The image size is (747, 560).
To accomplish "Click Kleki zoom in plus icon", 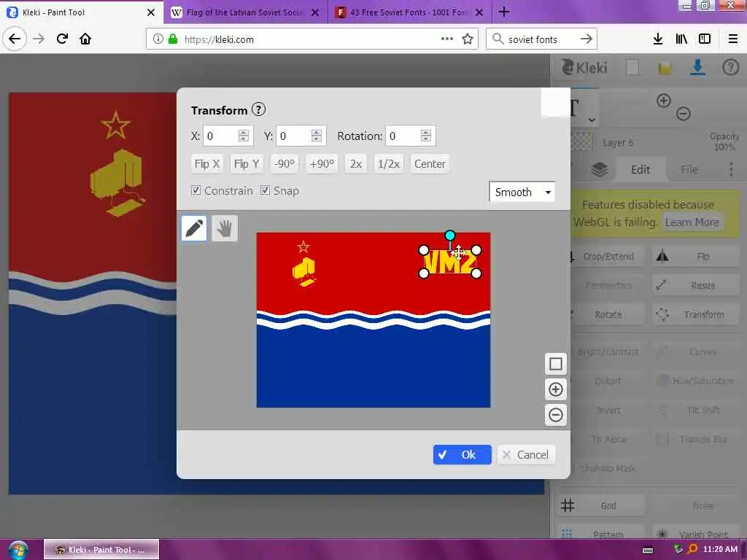I will click(664, 101).
